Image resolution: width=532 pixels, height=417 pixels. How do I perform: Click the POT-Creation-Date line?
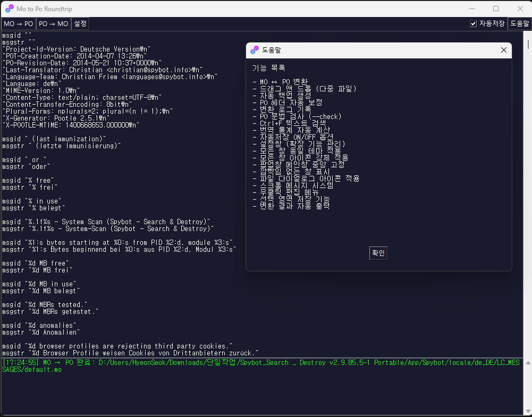pyautogui.click(x=74, y=56)
